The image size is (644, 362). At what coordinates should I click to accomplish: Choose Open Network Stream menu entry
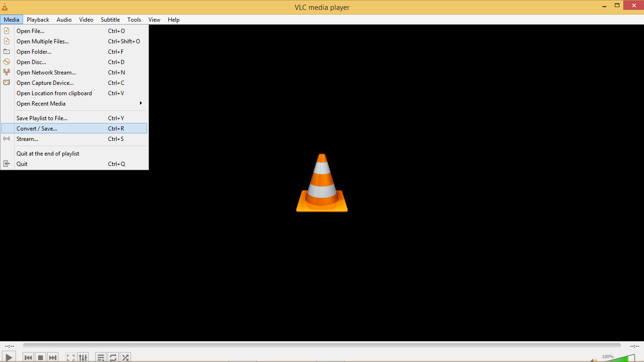coord(46,73)
